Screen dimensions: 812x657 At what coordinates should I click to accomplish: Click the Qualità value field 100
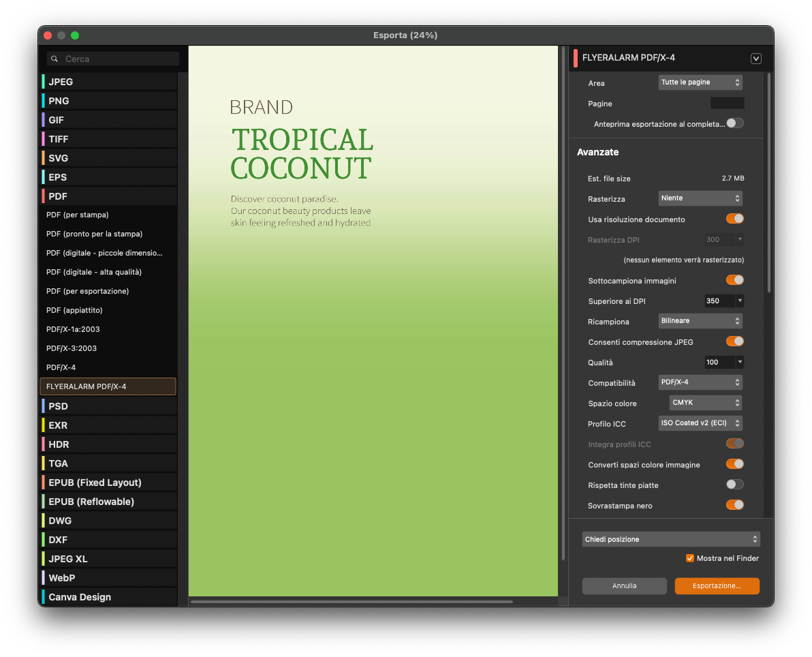tap(720, 362)
